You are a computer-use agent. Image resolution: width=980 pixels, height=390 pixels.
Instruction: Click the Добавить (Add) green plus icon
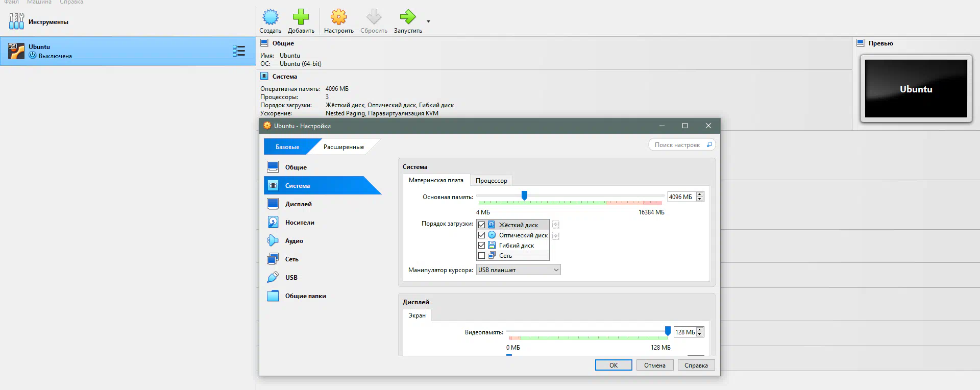pyautogui.click(x=301, y=17)
